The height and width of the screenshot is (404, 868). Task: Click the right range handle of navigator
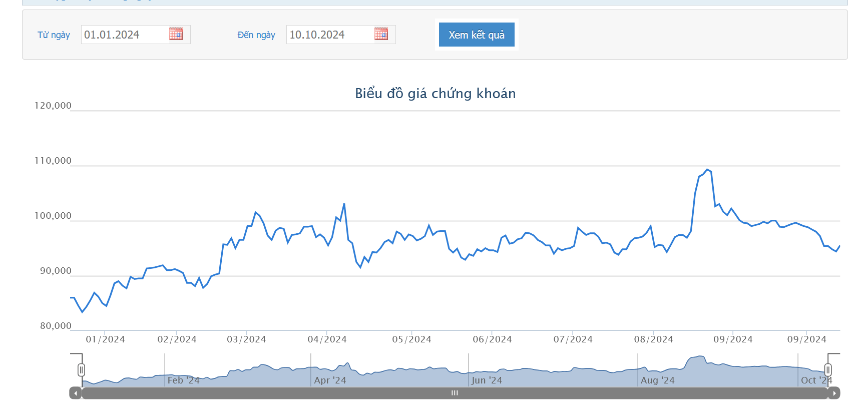(828, 370)
